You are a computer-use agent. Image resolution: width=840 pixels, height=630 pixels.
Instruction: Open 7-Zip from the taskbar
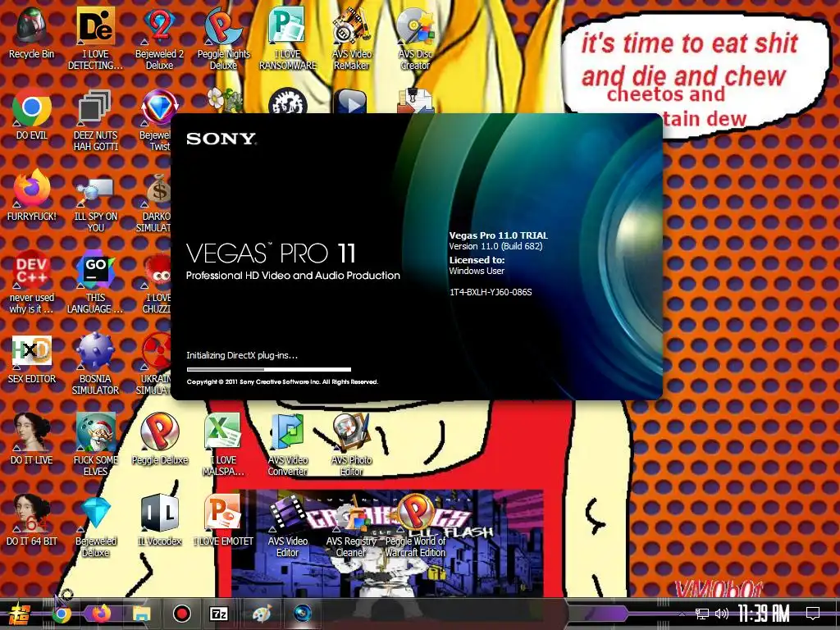[219, 614]
